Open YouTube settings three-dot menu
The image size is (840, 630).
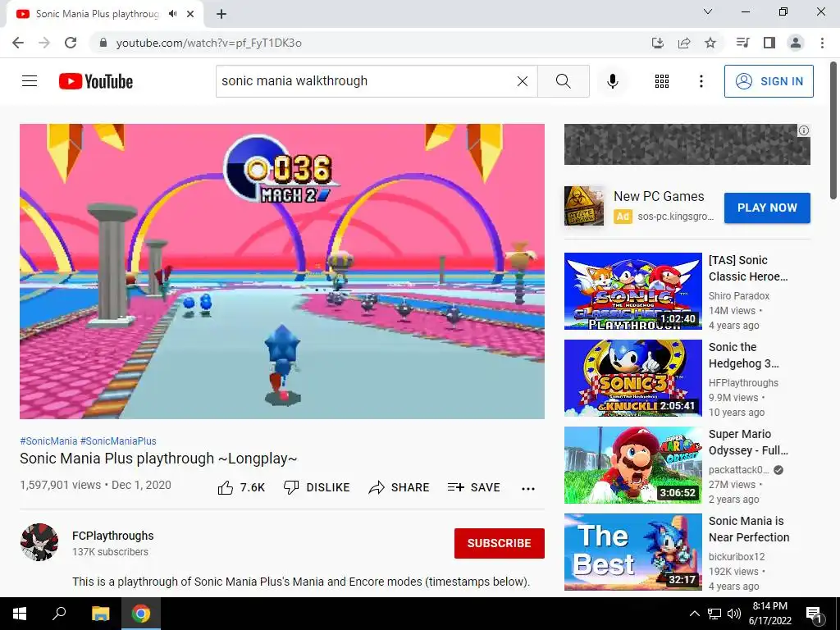(701, 81)
